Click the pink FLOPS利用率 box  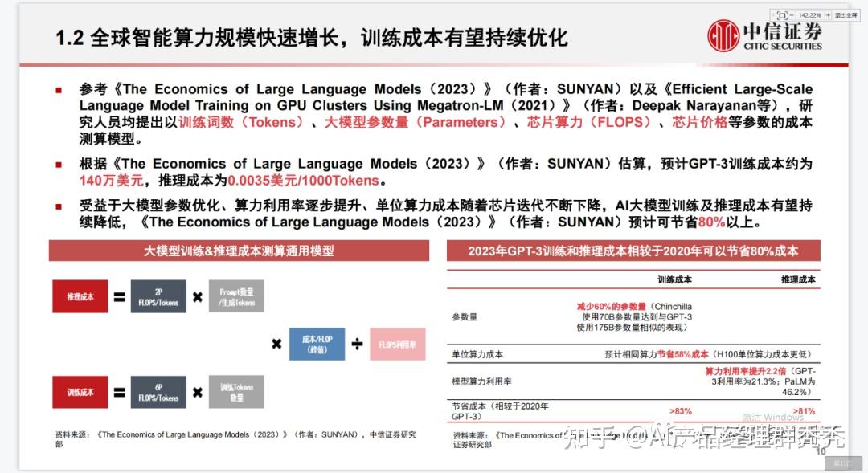(x=396, y=344)
